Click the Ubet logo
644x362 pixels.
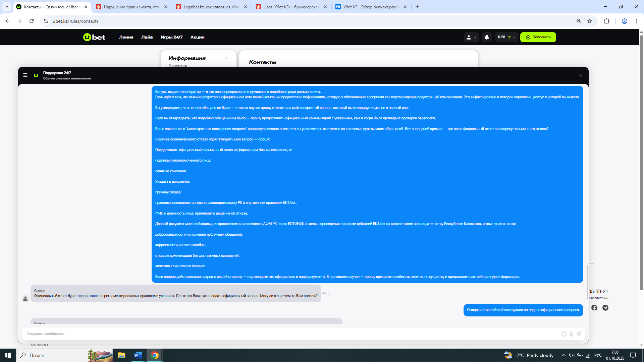click(94, 37)
